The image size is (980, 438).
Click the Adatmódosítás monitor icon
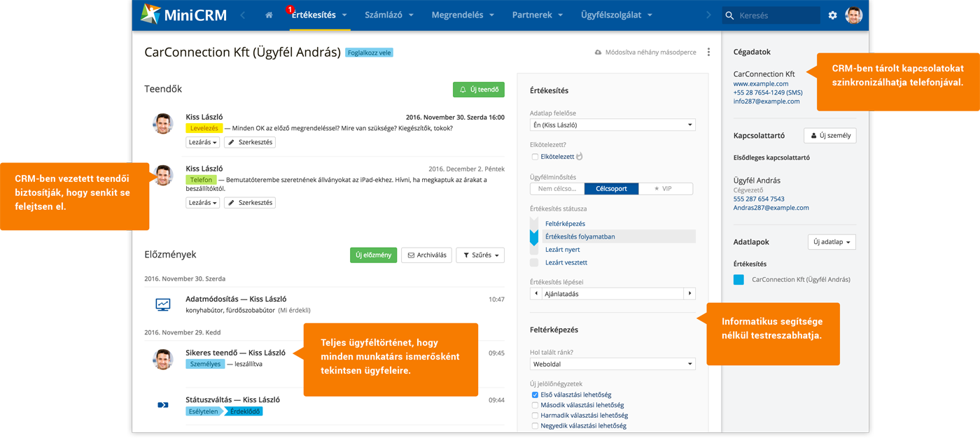point(163,304)
